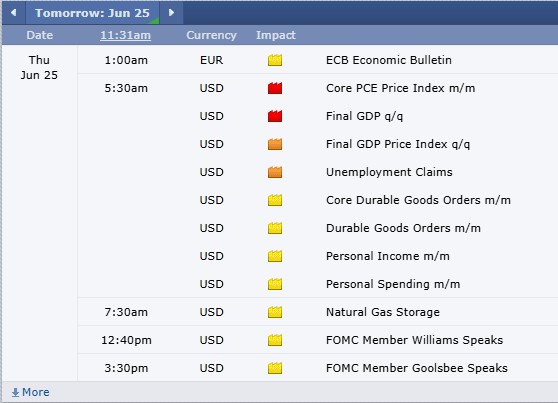Viewport: 558px width, 403px height.
Task: Click the impact icon next to Durable Goods Orders m/m
Action: (275, 228)
